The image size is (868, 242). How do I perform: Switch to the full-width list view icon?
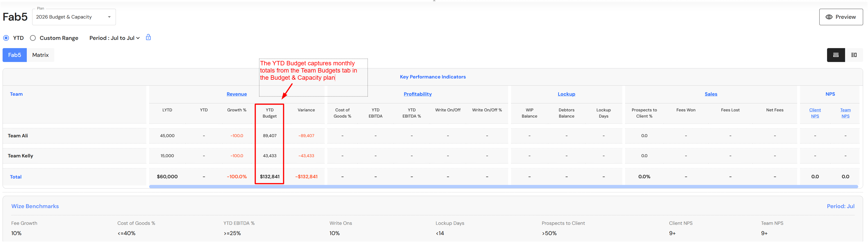(836, 55)
